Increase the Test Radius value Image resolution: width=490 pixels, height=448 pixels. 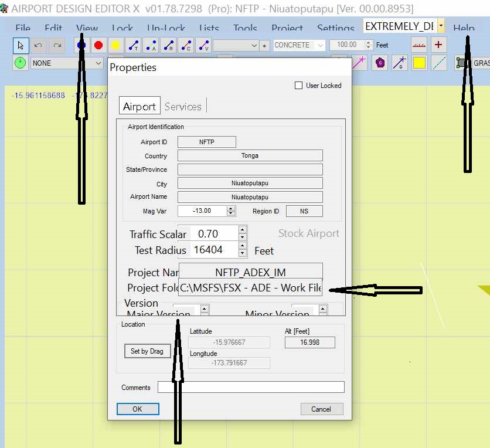tap(243, 246)
